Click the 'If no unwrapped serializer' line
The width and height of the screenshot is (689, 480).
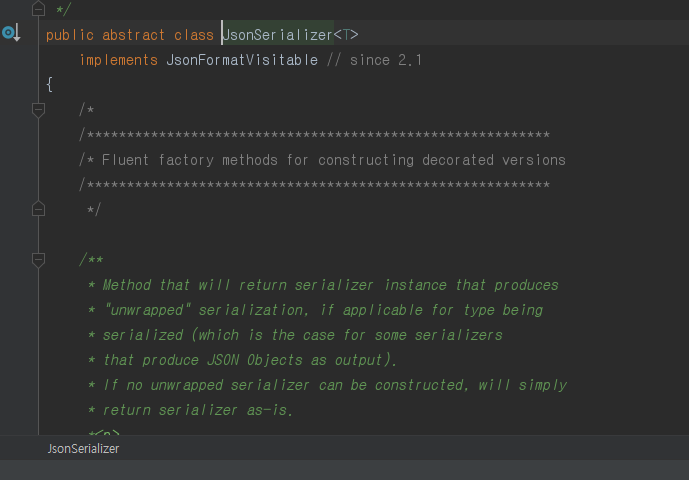point(327,385)
